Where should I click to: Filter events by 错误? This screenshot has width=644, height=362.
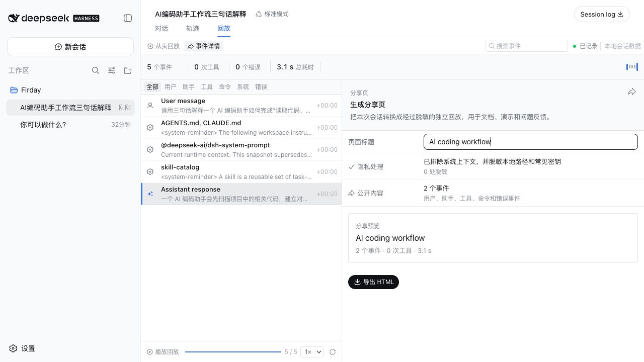point(261,87)
